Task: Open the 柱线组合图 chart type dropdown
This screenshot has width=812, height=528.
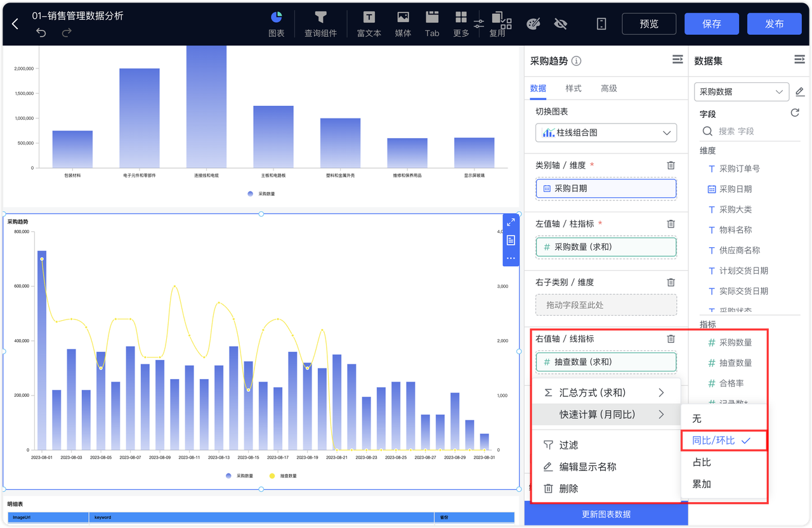Action: click(605, 132)
